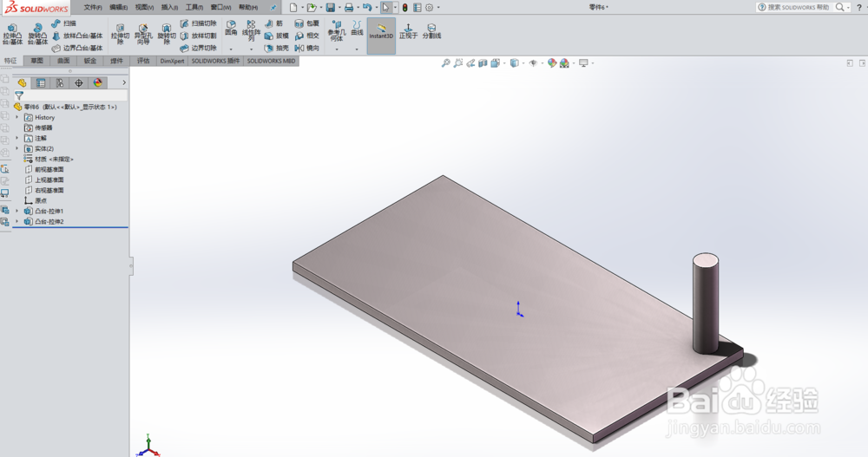This screenshot has width=868, height=457.
Task: Open the 异型孔向导 hole wizard
Action: pyautogui.click(x=143, y=34)
